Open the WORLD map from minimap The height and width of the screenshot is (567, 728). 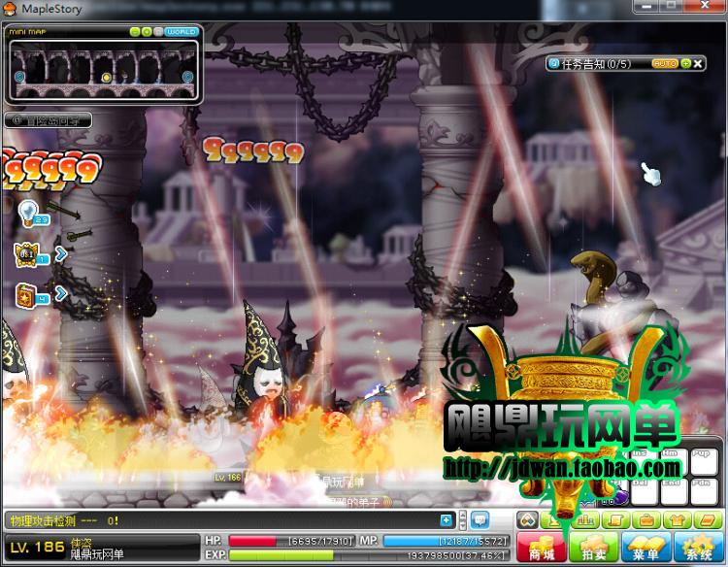[x=182, y=32]
